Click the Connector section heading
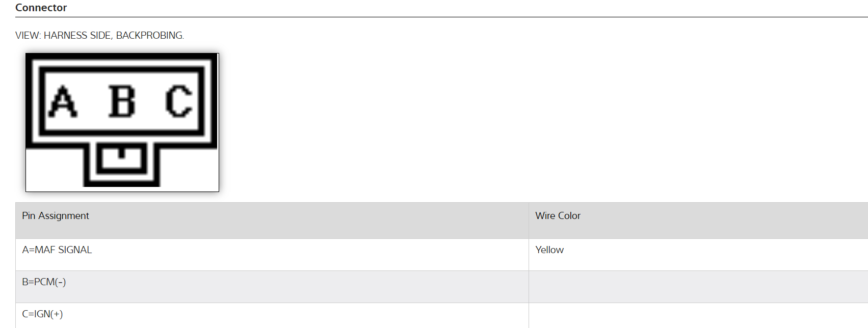 pos(41,8)
